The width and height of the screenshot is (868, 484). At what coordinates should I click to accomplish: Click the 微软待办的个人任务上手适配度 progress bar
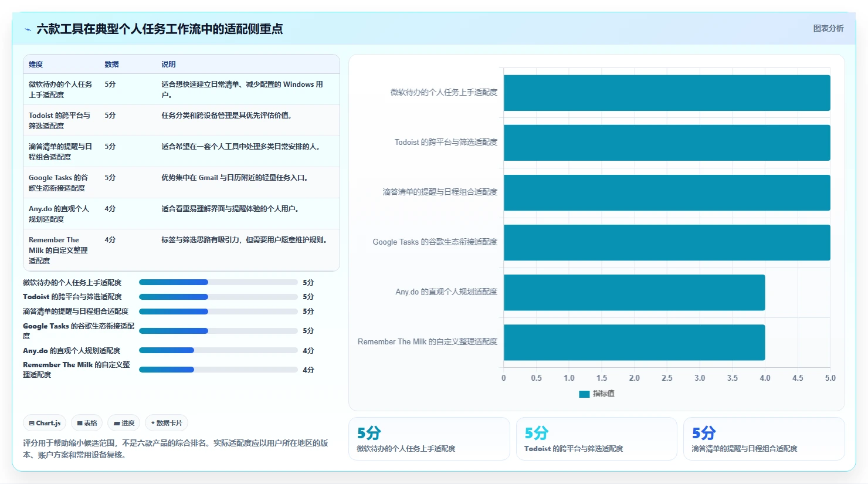click(x=218, y=282)
